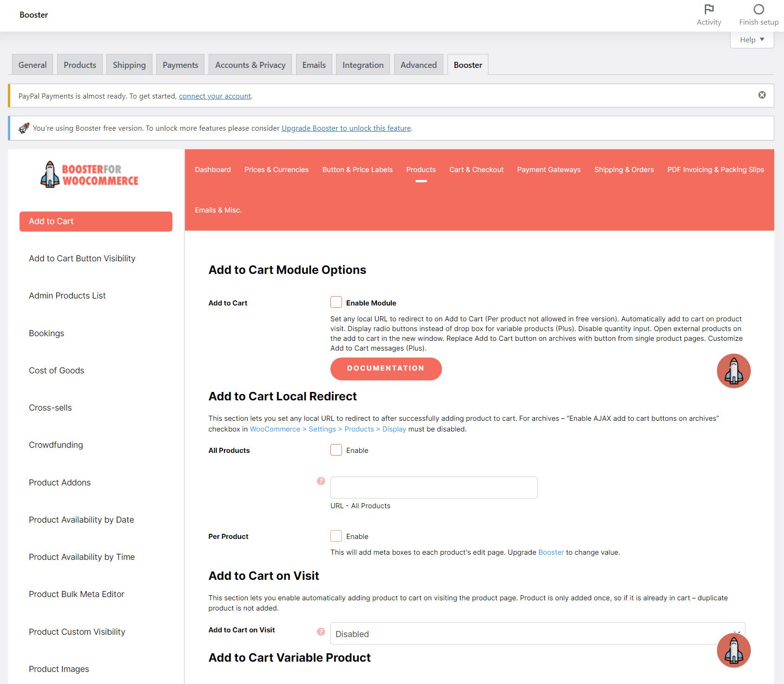Open Product Availability by Time module
Image resolution: width=784 pixels, height=684 pixels.
tap(82, 557)
